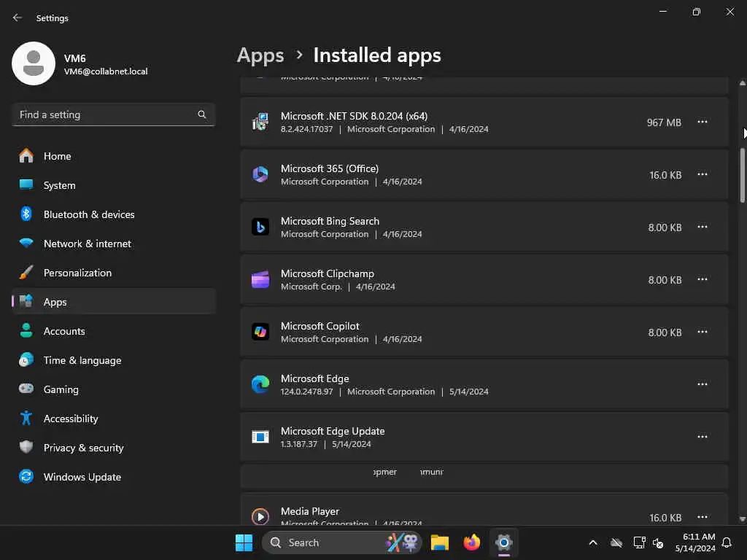Click the Microsoft 365 (Office) icon
The width and height of the screenshot is (747, 560).
click(260, 174)
